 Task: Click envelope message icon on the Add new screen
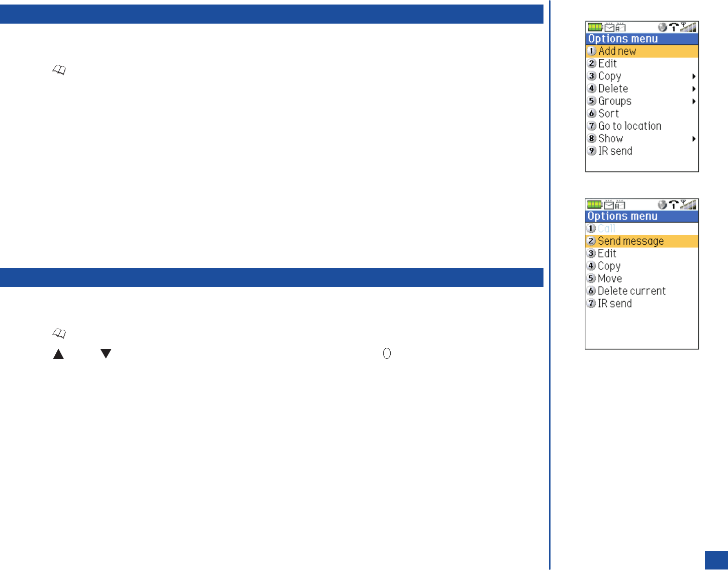tap(609, 28)
